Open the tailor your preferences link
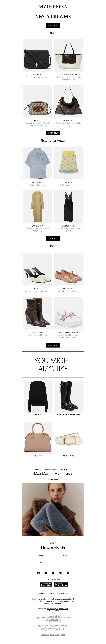 tap(51, 599)
